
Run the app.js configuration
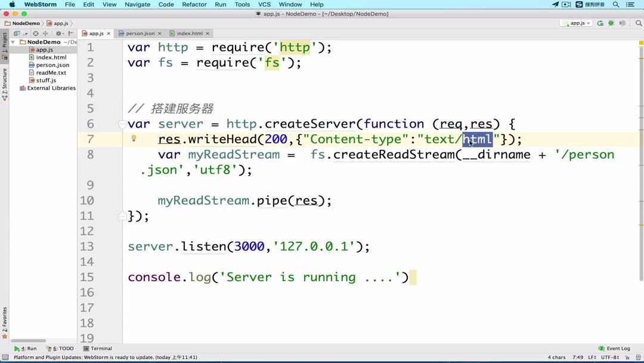coord(600,23)
